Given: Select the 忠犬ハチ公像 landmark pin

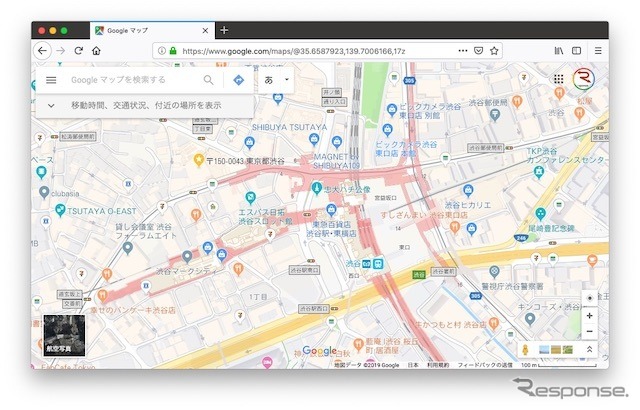Looking at the screenshot, I should coord(316,188).
